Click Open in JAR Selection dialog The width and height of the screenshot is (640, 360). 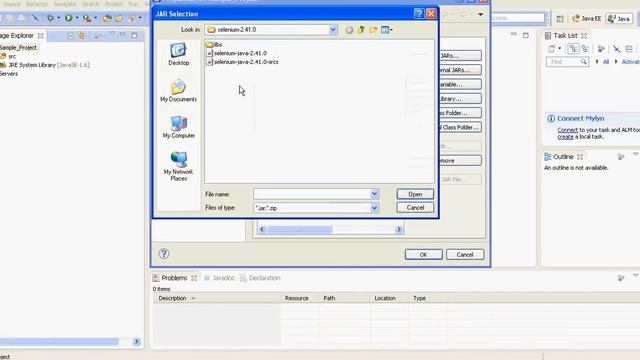click(x=415, y=194)
